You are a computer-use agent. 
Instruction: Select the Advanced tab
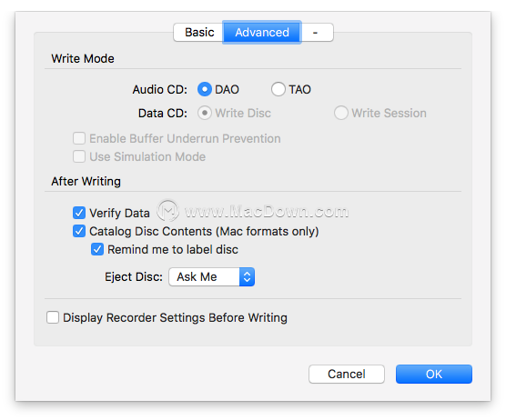pos(262,32)
